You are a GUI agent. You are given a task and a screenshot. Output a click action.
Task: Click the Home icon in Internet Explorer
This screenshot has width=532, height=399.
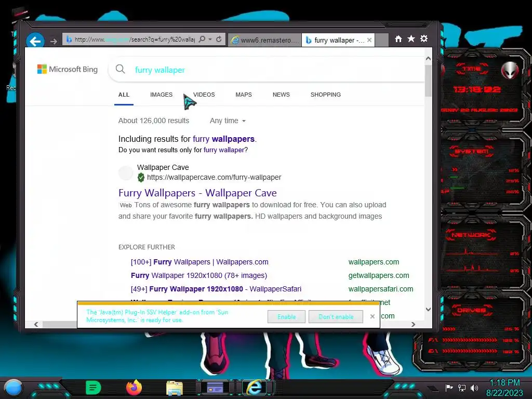click(398, 39)
